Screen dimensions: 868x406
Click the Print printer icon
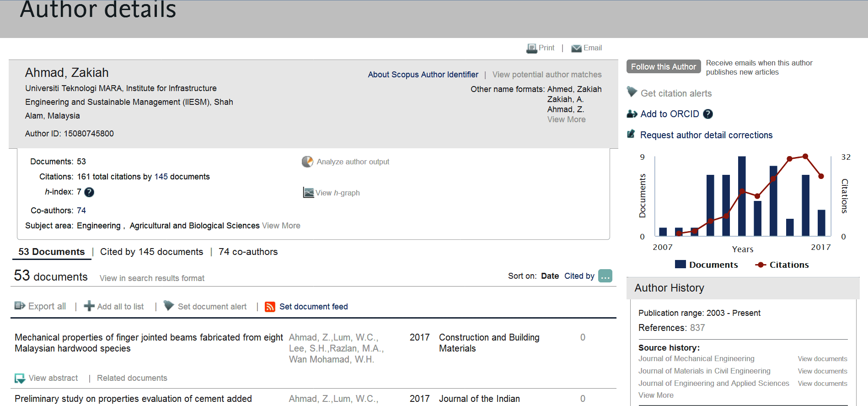pos(531,48)
